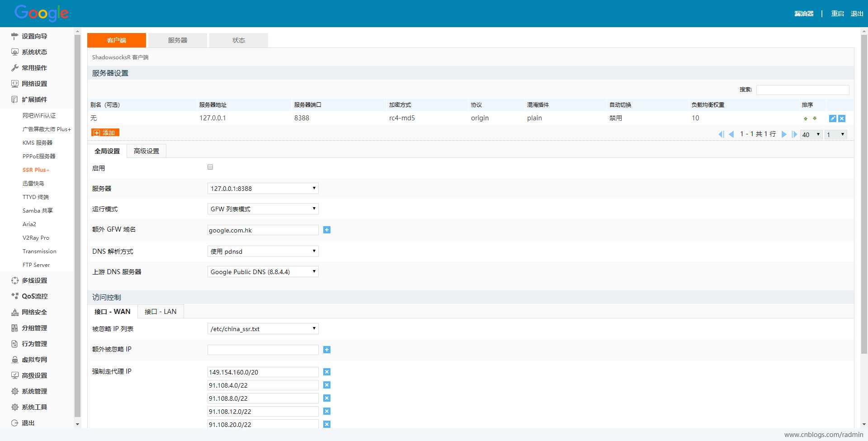The height and width of the screenshot is (441, 868).
Task: Open the 被忽略 IP 列表 dropdown
Action: tap(263, 328)
